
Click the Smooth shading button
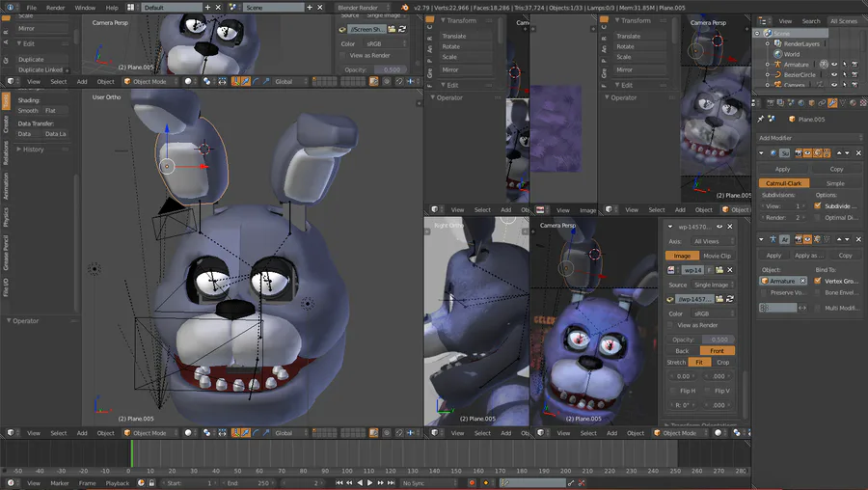click(x=28, y=111)
